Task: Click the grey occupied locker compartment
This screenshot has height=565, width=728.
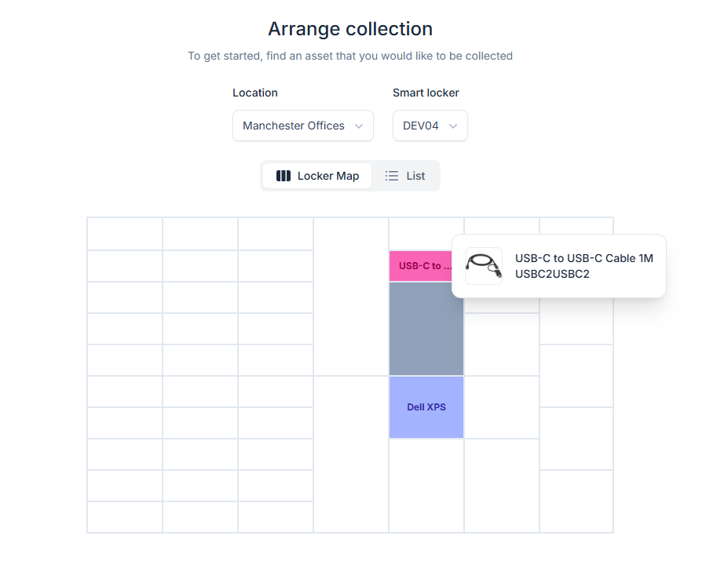Action: click(426, 329)
